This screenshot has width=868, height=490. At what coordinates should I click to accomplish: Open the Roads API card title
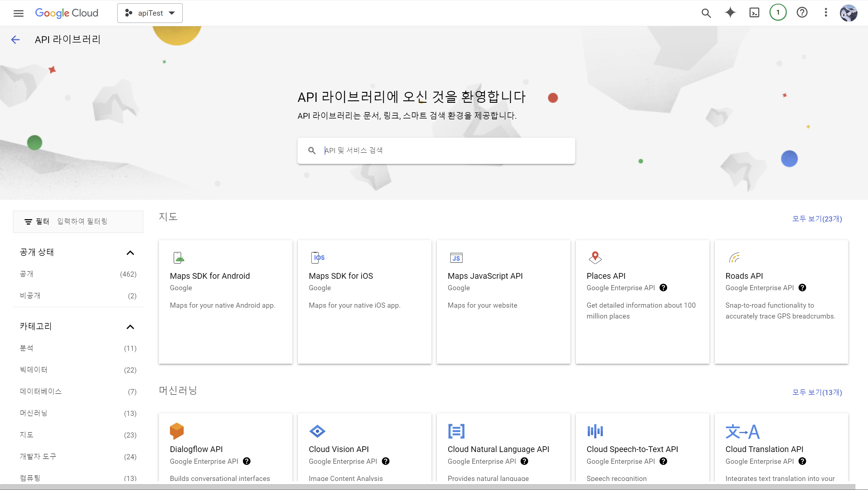coord(744,276)
